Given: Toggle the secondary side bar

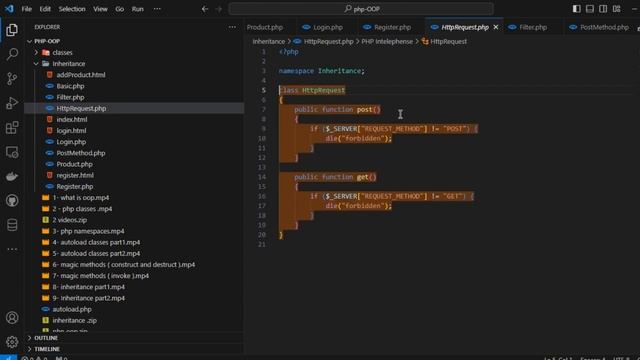Looking at the screenshot, I should coord(603,9).
